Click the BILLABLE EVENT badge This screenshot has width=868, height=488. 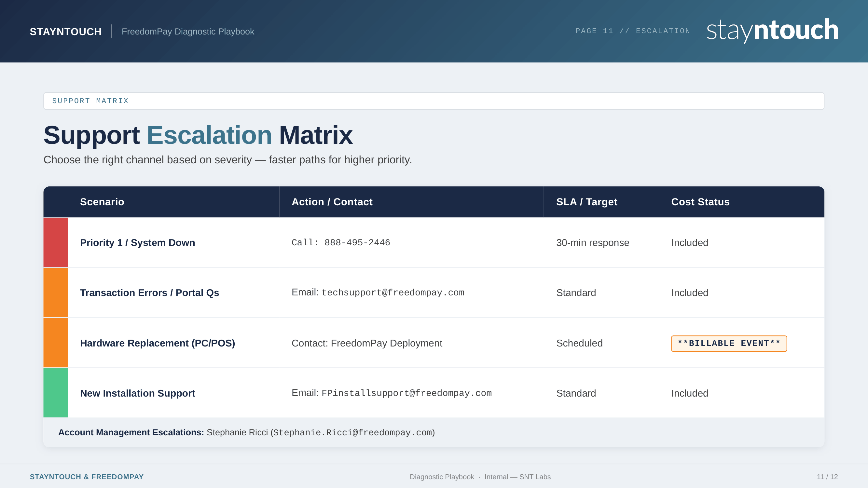[729, 344]
